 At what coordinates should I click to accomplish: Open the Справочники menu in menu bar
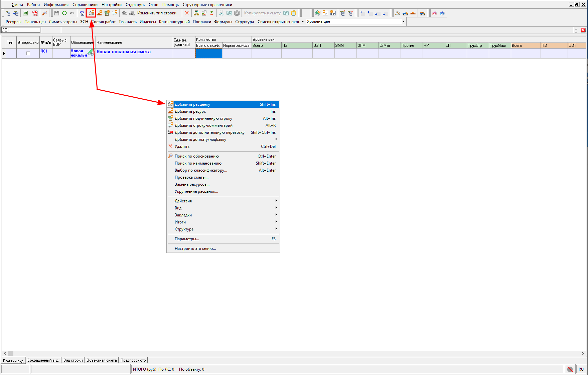tap(85, 5)
